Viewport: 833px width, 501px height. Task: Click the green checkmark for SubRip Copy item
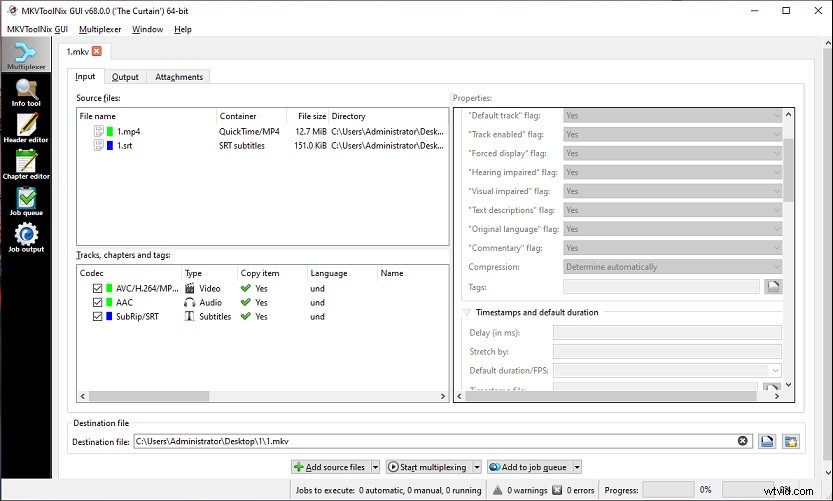(x=245, y=316)
